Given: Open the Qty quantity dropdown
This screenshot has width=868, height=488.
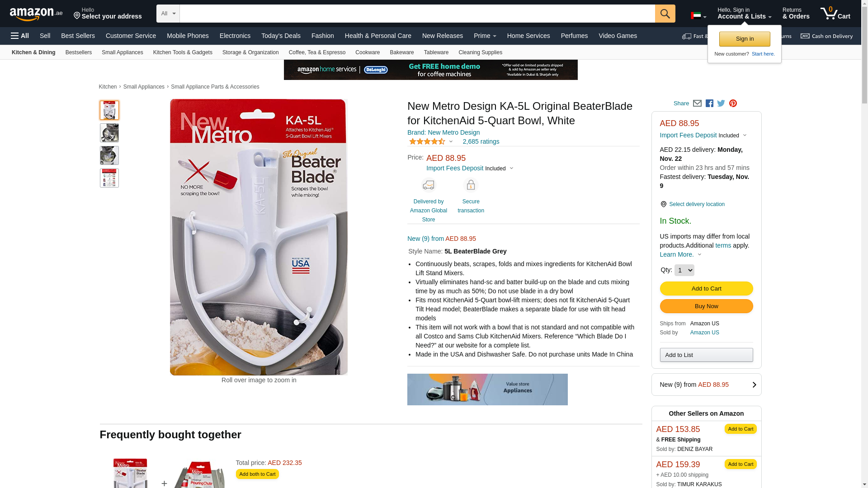Looking at the screenshot, I should pyautogui.click(x=684, y=270).
